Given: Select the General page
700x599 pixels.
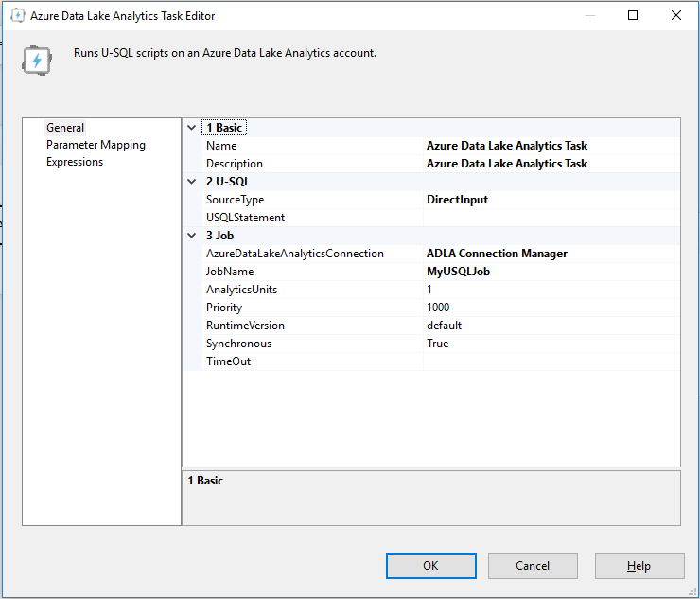Looking at the screenshot, I should pos(65,128).
